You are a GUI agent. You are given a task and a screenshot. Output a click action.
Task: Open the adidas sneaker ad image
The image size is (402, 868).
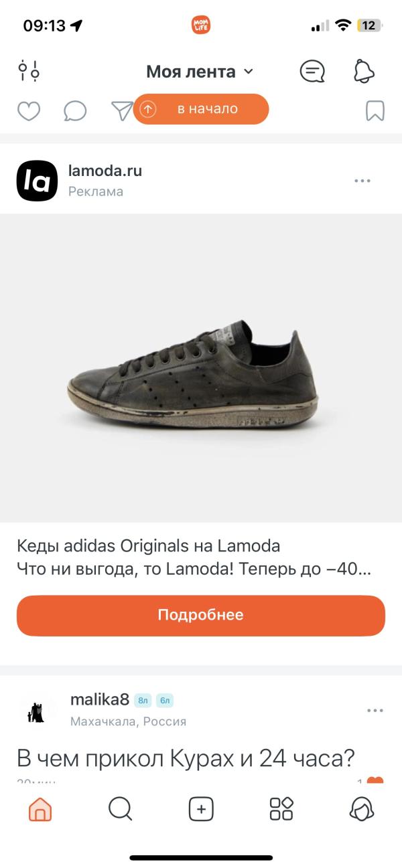[x=201, y=367]
